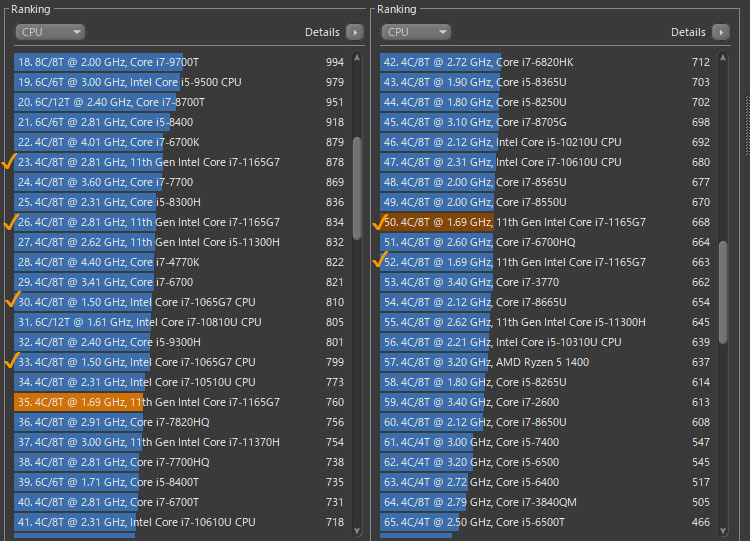Select rank 49 Core i7-8550U row
This screenshot has width=750, height=541.
[545, 202]
